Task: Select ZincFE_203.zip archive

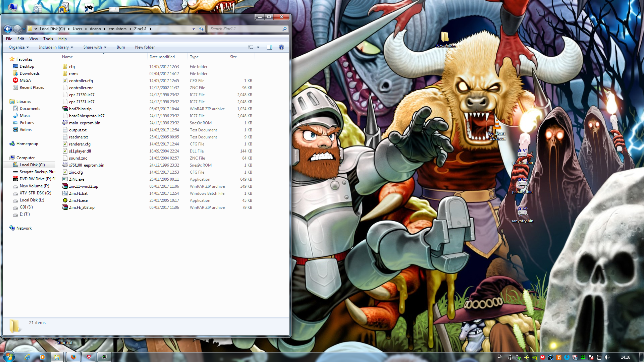Action: (82, 207)
